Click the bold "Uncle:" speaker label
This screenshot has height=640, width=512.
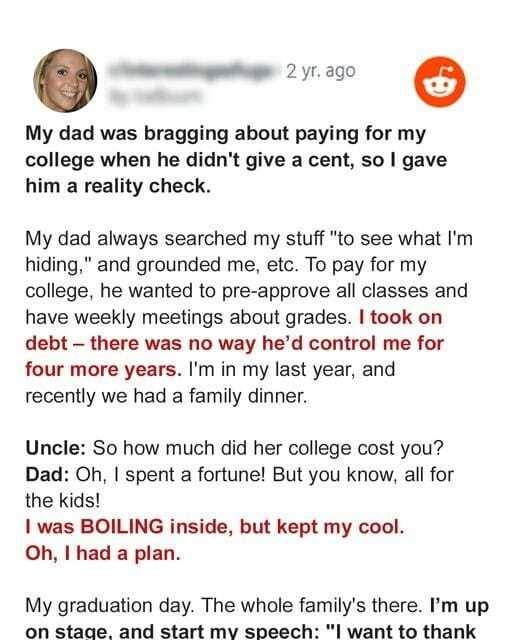click(56, 448)
